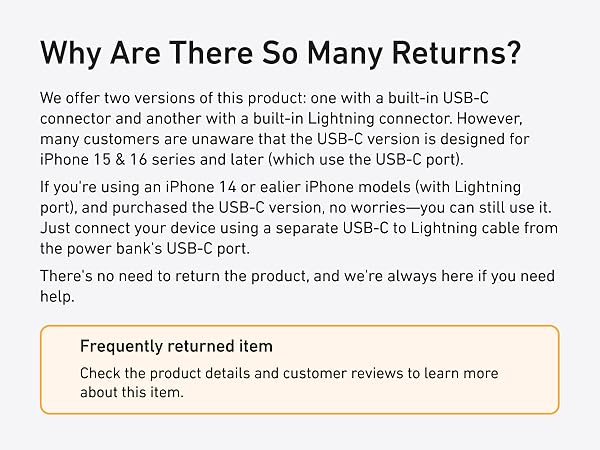
Task: Click the "about this item." text
Action: coord(130,391)
